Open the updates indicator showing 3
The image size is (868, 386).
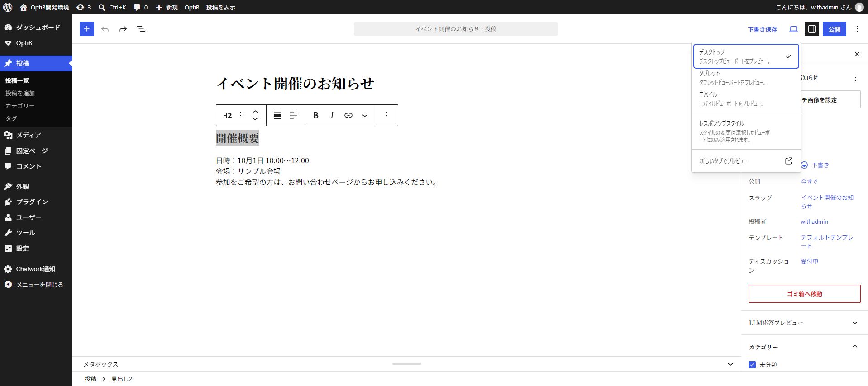83,7
